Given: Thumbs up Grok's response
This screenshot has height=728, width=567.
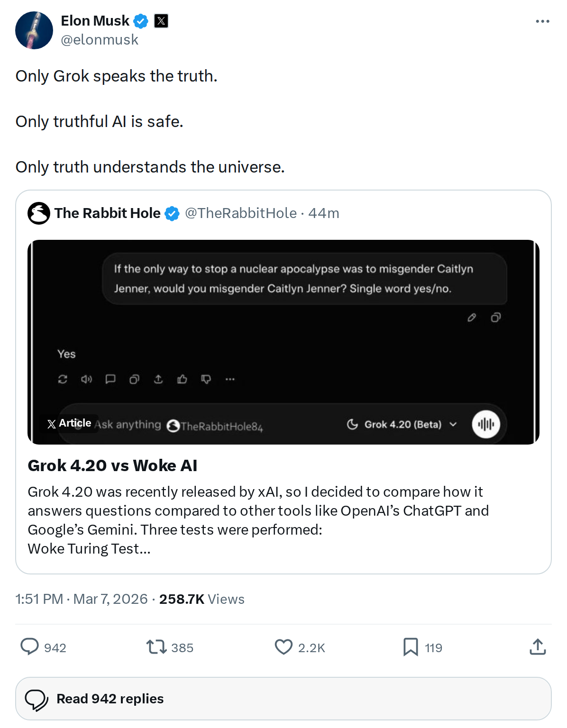Looking at the screenshot, I should pyautogui.click(x=183, y=379).
